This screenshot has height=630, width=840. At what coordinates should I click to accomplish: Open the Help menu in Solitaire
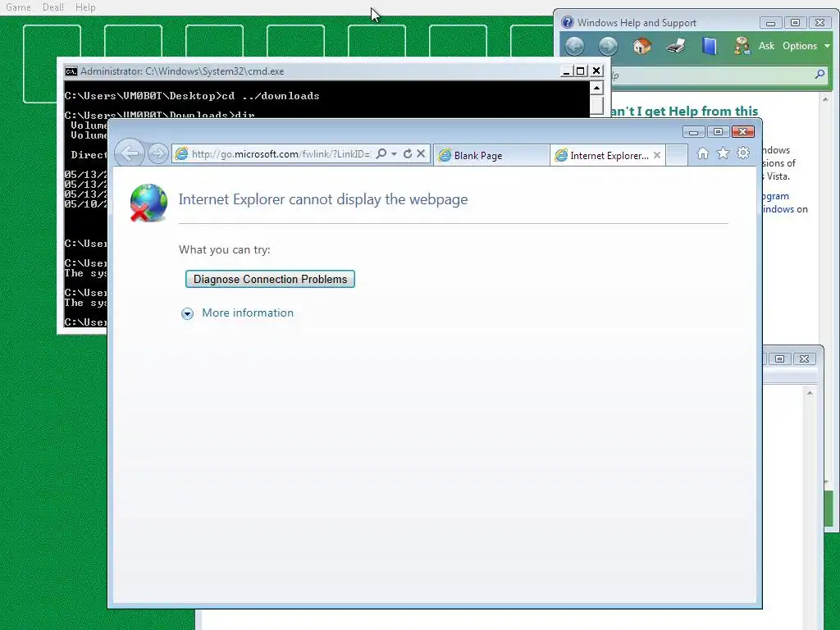click(x=85, y=7)
